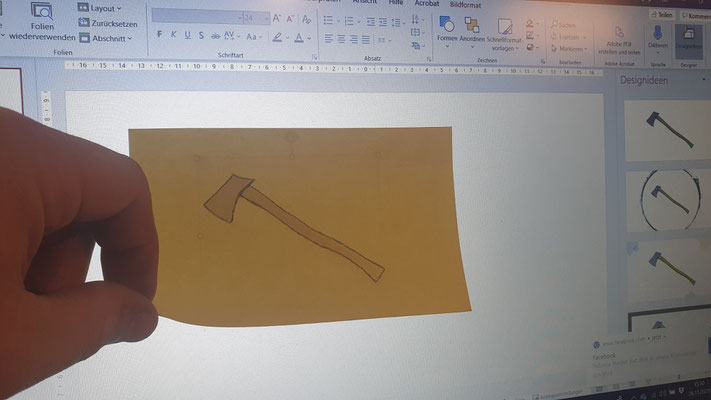Image resolution: width=711 pixels, height=400 pixels.
Task: Open the Layout dropdown
Action: click(100, 8)
